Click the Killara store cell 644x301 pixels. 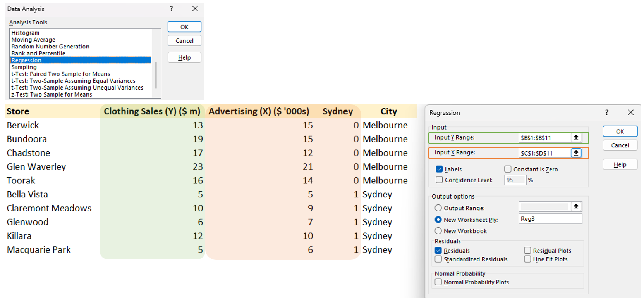pyautogui.click(x=19, y=236)
